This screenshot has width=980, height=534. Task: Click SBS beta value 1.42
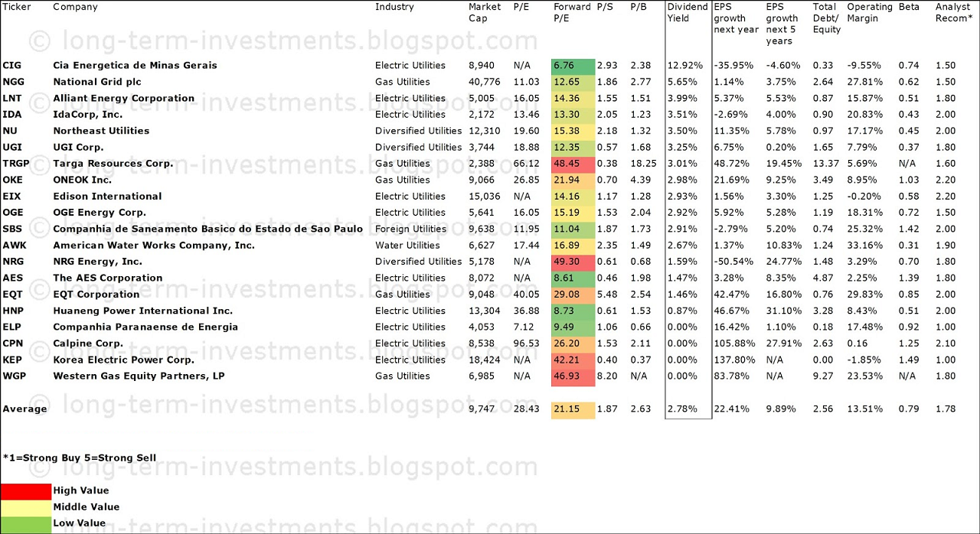[x=909, y=229]
